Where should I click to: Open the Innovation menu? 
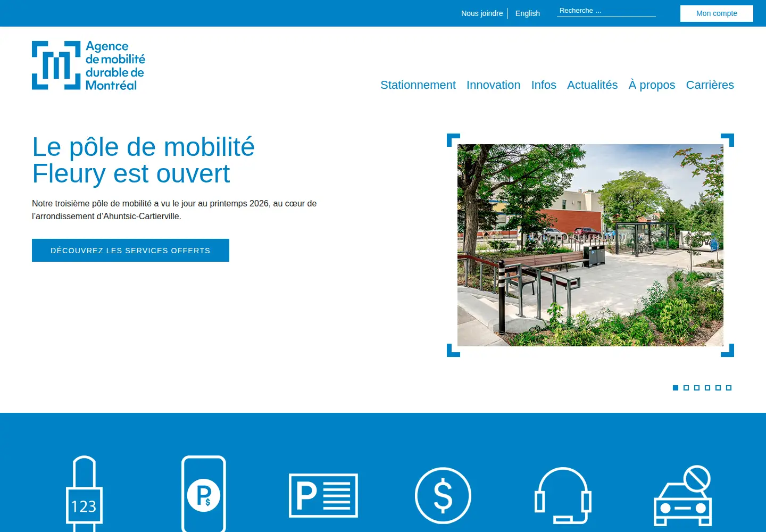(494, 85)
